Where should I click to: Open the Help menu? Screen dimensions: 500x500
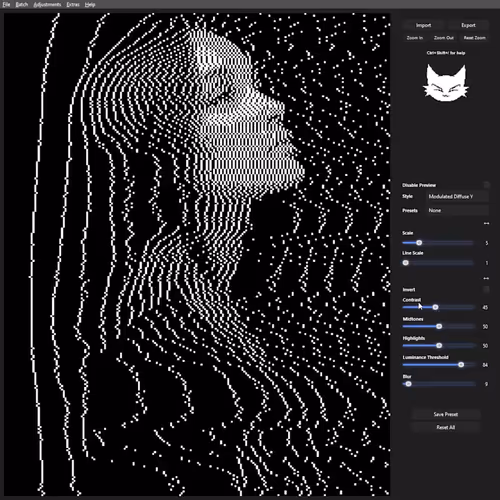click(x=90, y=5)
